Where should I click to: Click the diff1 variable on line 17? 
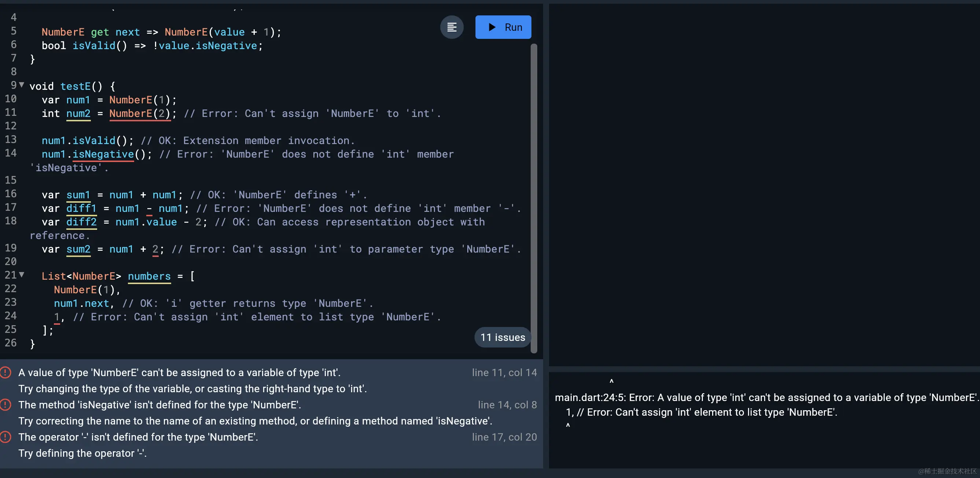(x=81, y=209)
